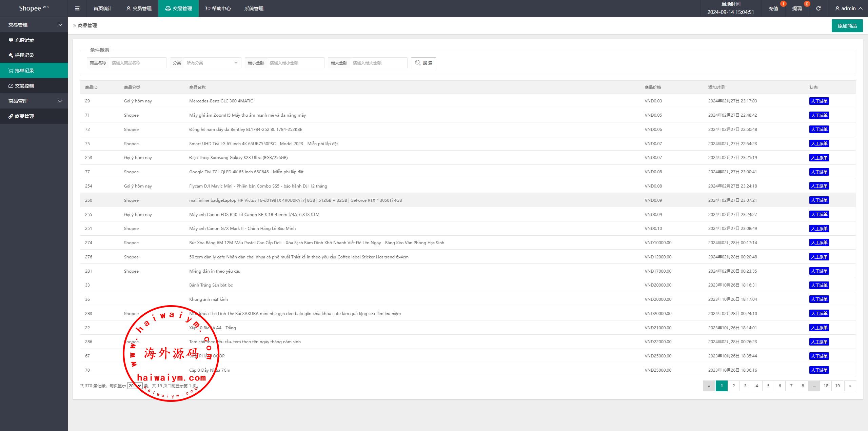This screenshot has height=431, width=868.
Task: Click 人工派单 for product ID 283
Action: tap(819, 313)
